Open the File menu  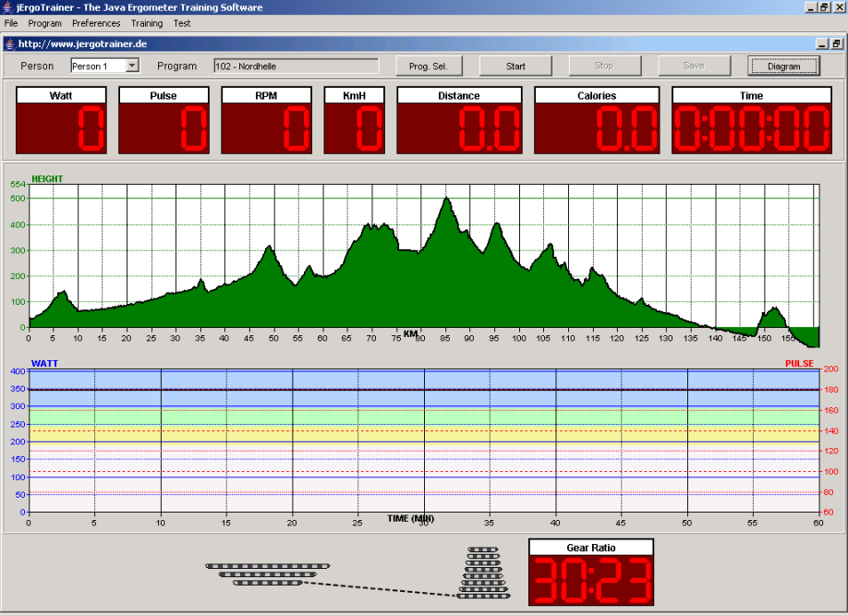[11, 23]
